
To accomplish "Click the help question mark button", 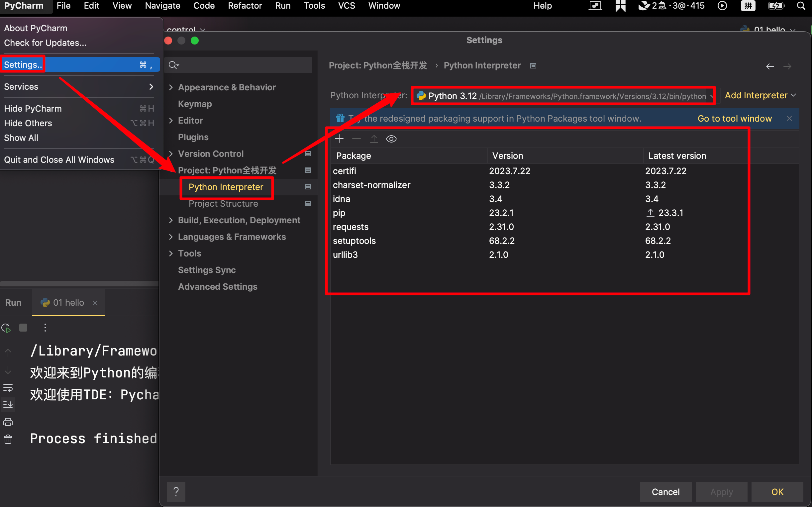I will pyautogui.click(x=176, y=492).
